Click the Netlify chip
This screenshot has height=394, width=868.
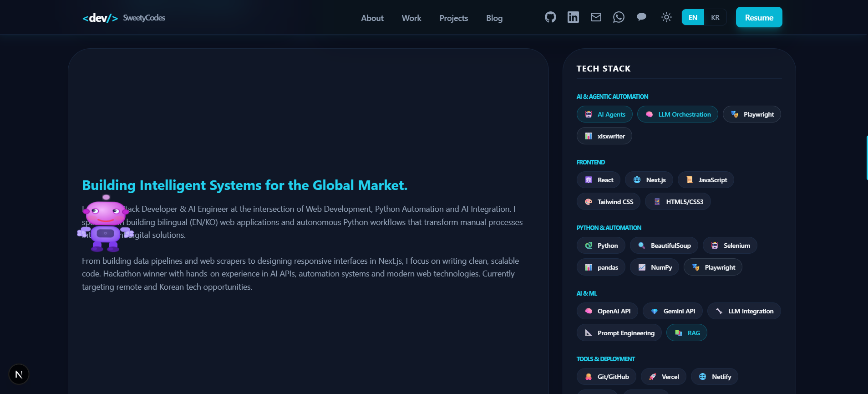[x=714, y=377]
